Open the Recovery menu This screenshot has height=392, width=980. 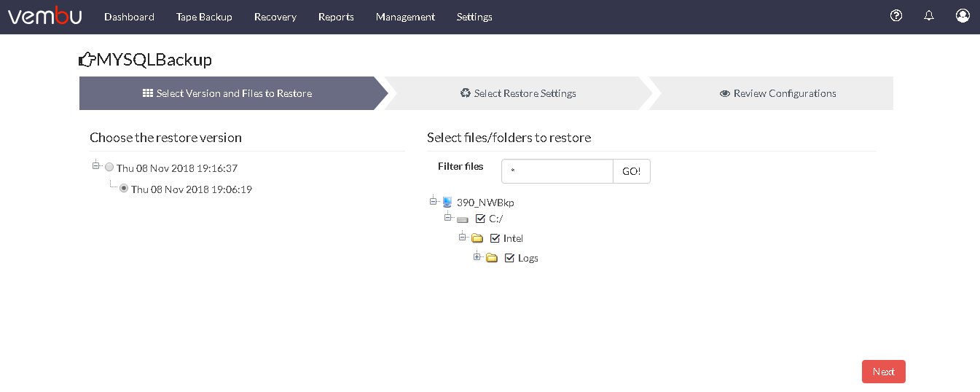275,17
